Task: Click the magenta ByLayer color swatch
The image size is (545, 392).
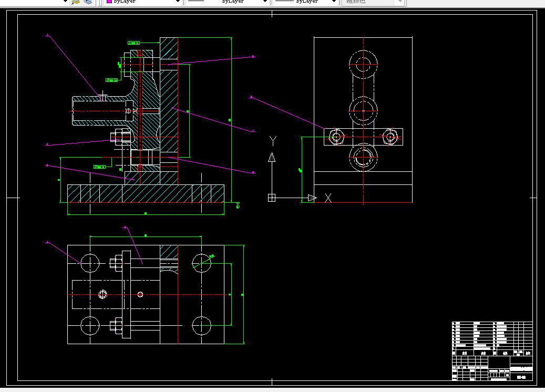Action: (x=109, y=2)
